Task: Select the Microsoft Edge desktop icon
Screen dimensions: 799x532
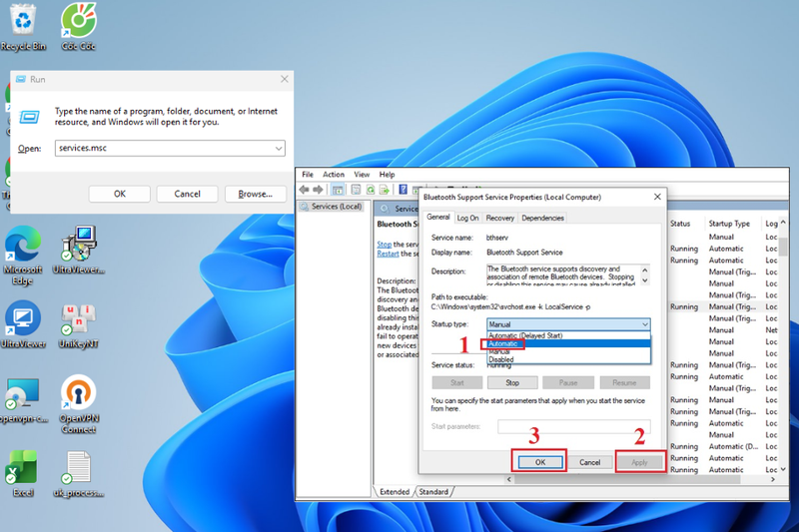Action: tap(23, 256)
